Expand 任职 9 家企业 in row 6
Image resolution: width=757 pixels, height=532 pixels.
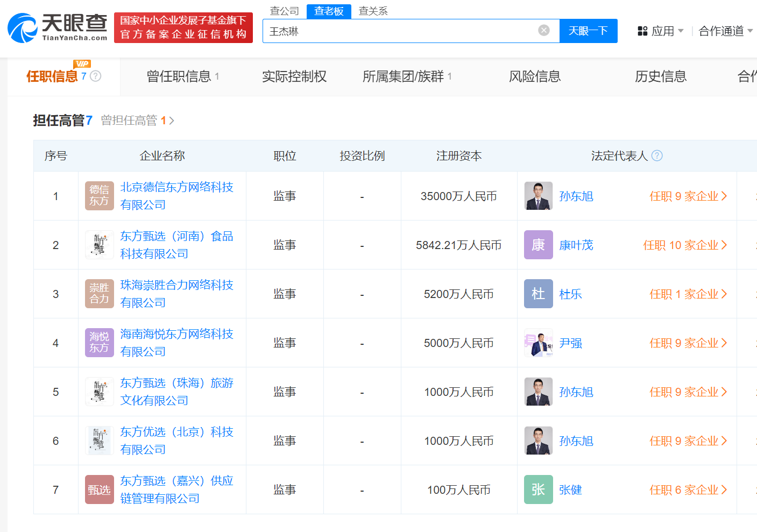coord(689,441)
